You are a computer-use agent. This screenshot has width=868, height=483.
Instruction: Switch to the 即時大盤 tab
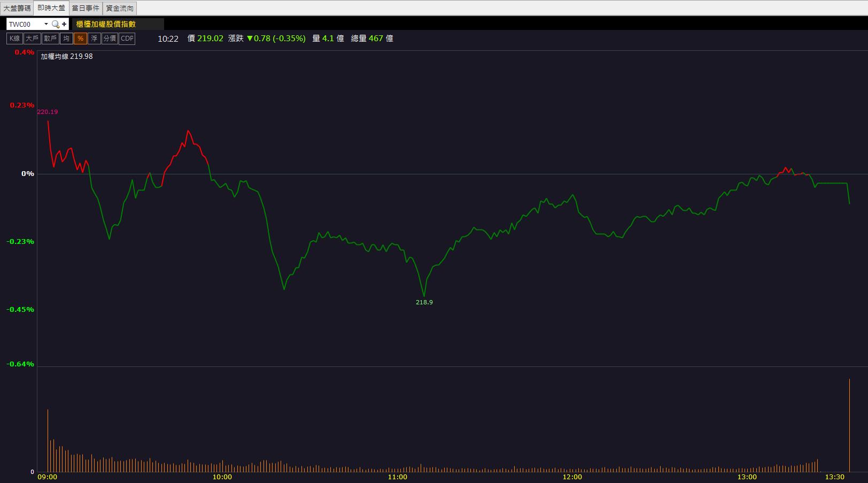pos(51,8)
